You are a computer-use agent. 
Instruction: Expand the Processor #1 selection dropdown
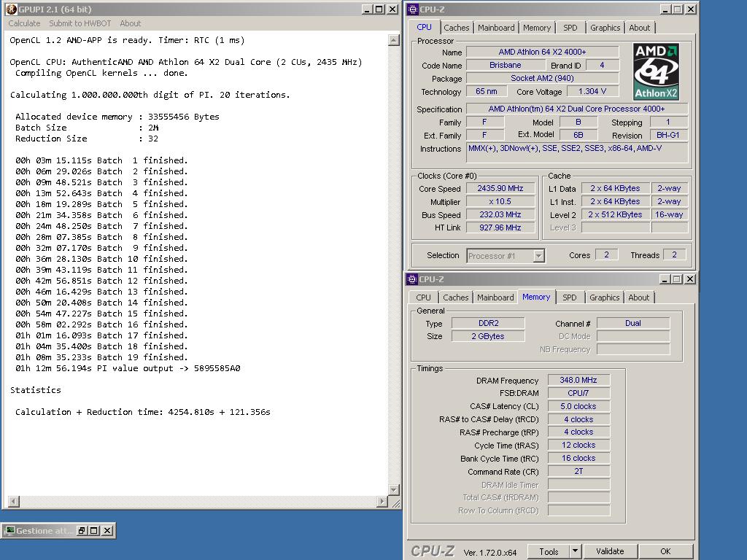coord(538,256)
